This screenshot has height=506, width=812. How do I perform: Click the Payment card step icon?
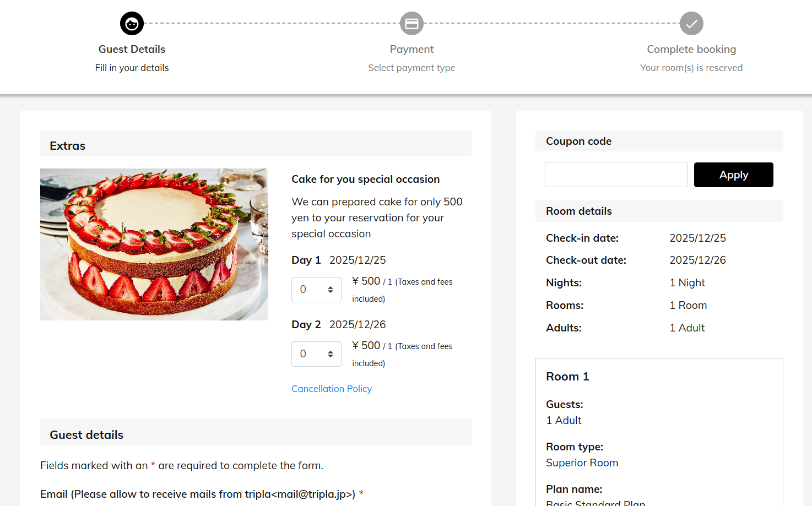click(412, 24)
